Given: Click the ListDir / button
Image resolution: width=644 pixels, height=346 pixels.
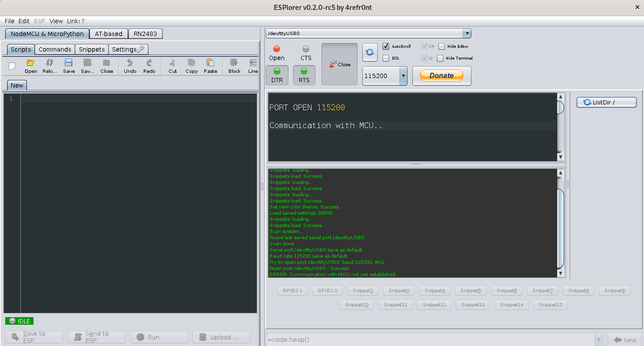Looking at the screenshot, I should click(607, 102).
